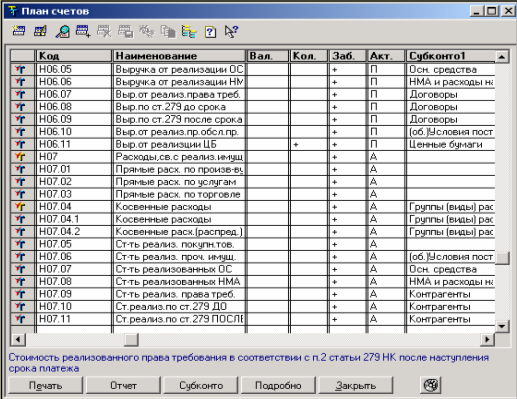
Task: Click the account icon in row Н06.08
Action: (x=20, y=107)
